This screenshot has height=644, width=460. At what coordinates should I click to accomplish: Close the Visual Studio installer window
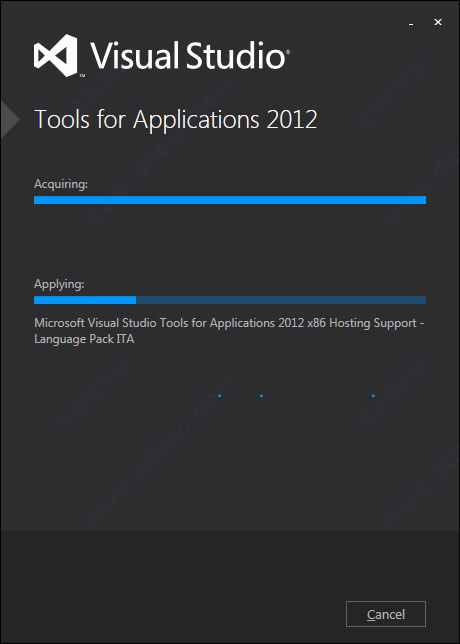[438, 22]
